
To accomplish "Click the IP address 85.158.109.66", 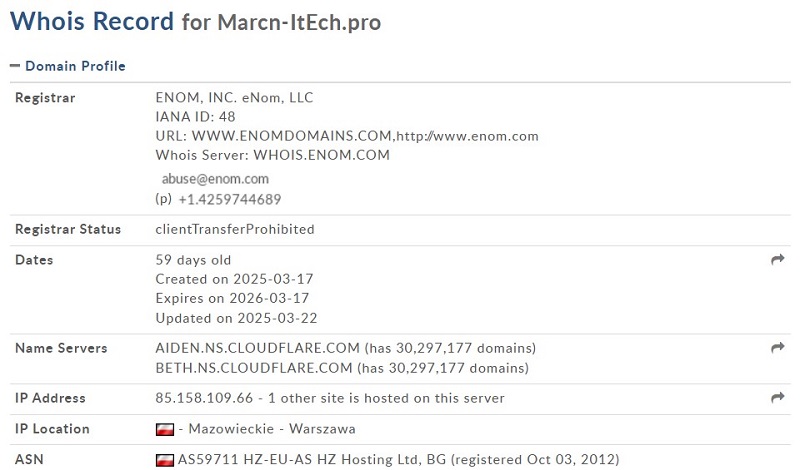I will 204,398.
